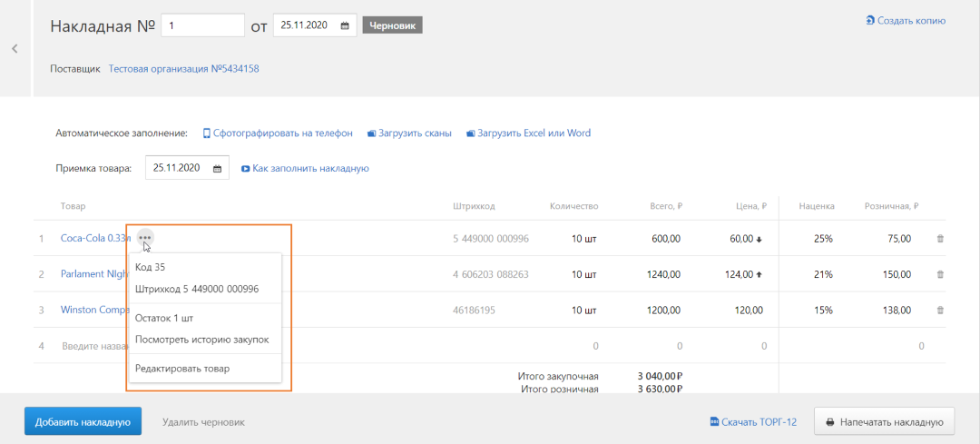Click Сфотографировать на телефон link
The image size is (980, 444).
coord(278,133)
